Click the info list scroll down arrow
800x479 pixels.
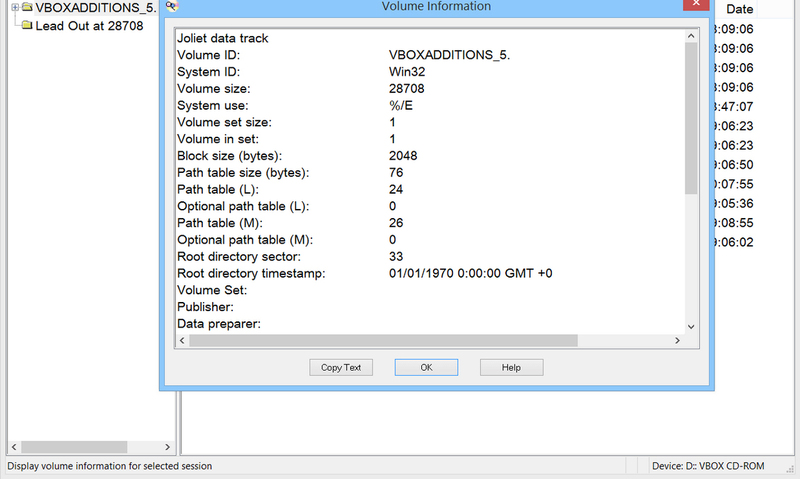691,327
